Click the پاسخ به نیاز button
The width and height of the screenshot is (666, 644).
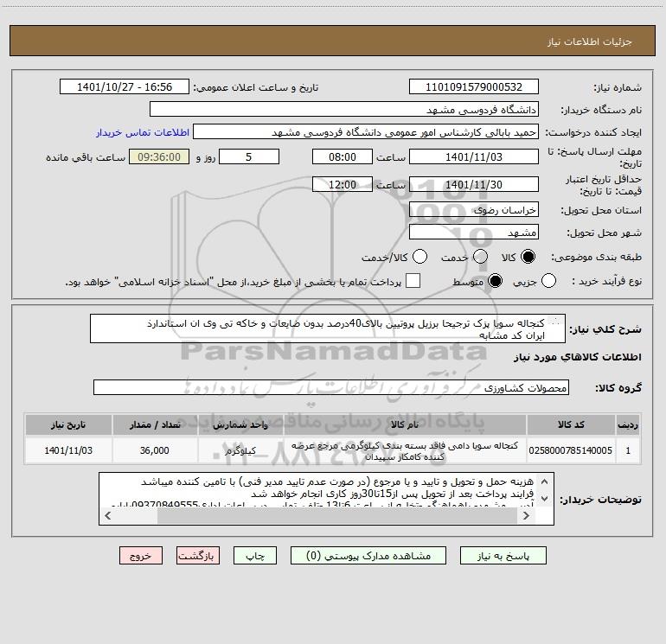click(503, 556)
